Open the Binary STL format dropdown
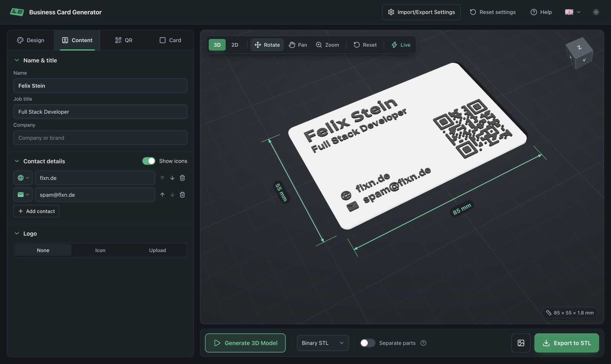The height and width of the screenshot is (364, 611). (x=323, y=343)
